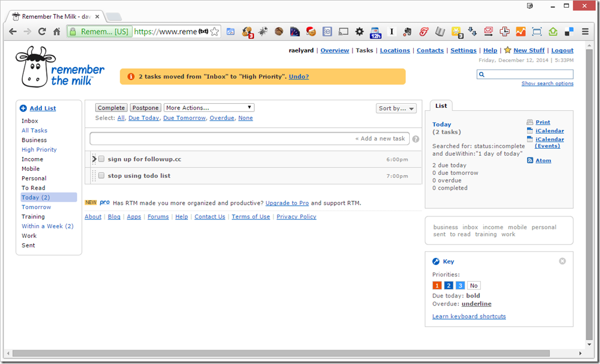Click the orange analytics graph extension icon

[521, 32]
